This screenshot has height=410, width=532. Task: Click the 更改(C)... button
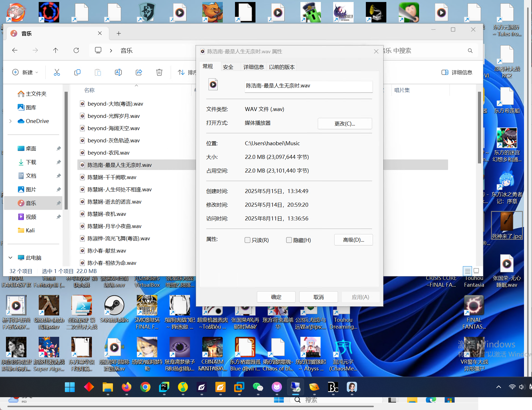(345, 124)
